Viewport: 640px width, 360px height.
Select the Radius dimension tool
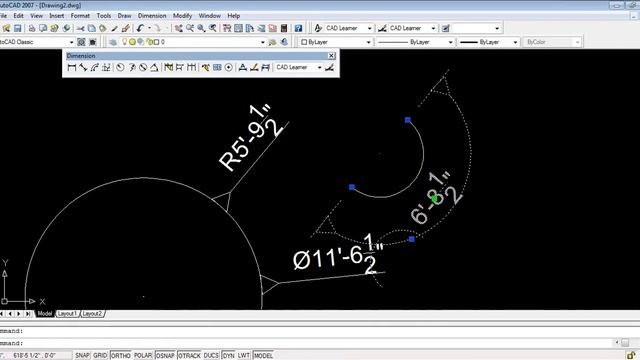tap(120, 67)
